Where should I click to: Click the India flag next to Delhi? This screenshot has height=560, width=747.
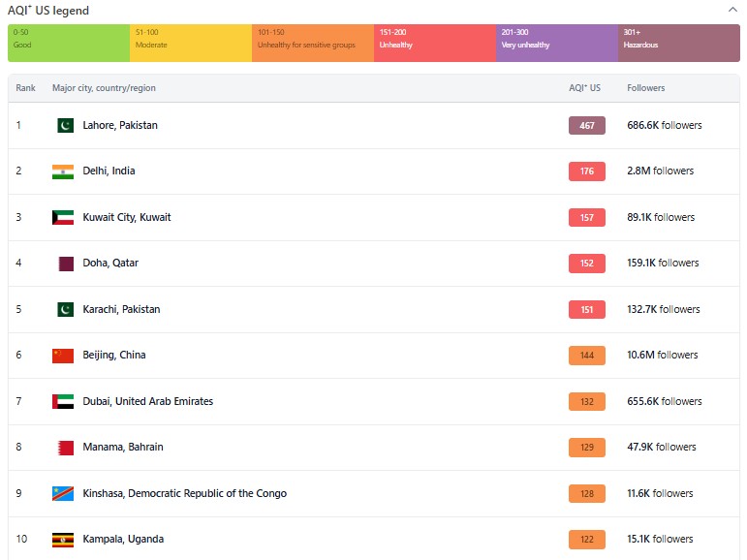coord(63,171)
